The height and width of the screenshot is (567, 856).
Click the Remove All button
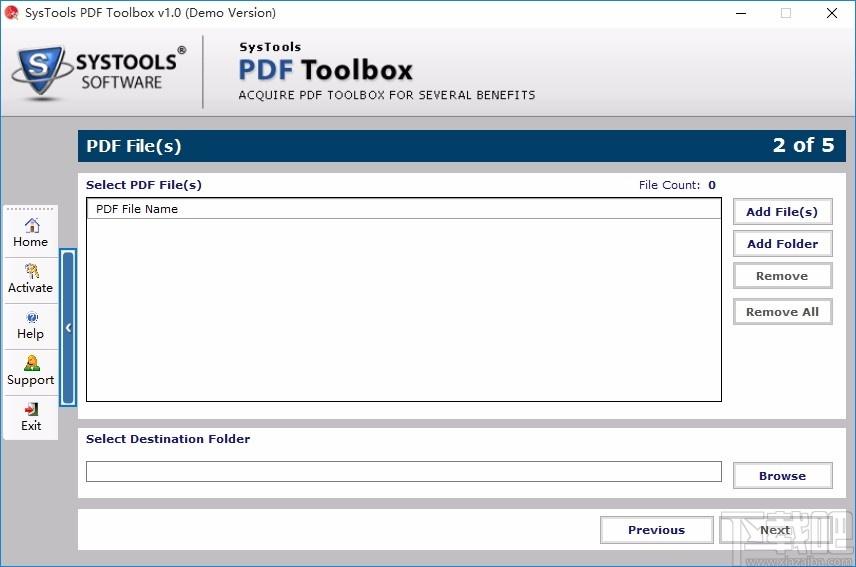(x=782, y=312)
